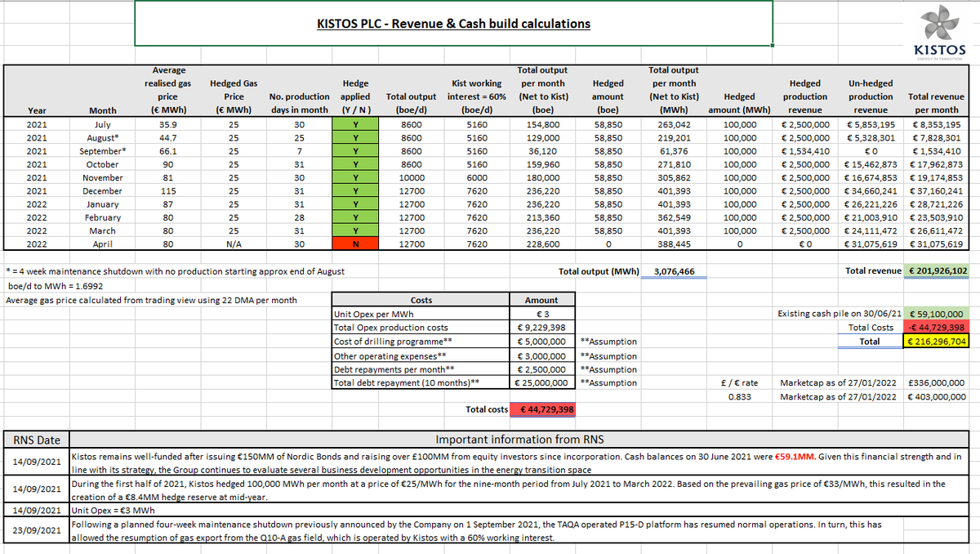Image resolution: width=980 pixels, height=554 pixels.
Task: Select September production days cell 7
Action: pos(299,151)
